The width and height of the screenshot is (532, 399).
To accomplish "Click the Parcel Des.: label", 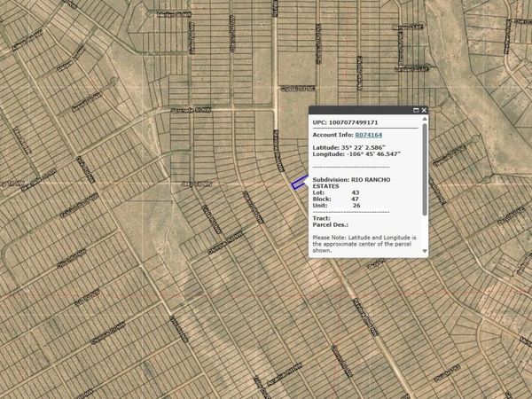I will 331,225.
